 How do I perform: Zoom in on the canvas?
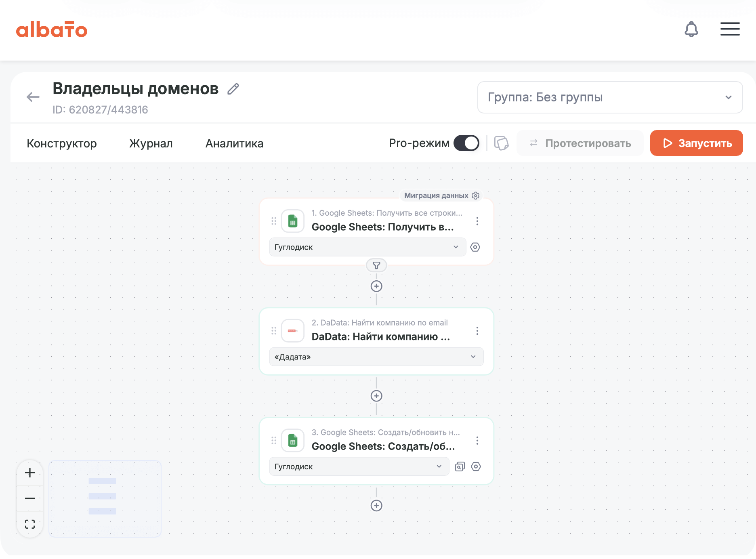pyautogui.click(x=30, y=473)
